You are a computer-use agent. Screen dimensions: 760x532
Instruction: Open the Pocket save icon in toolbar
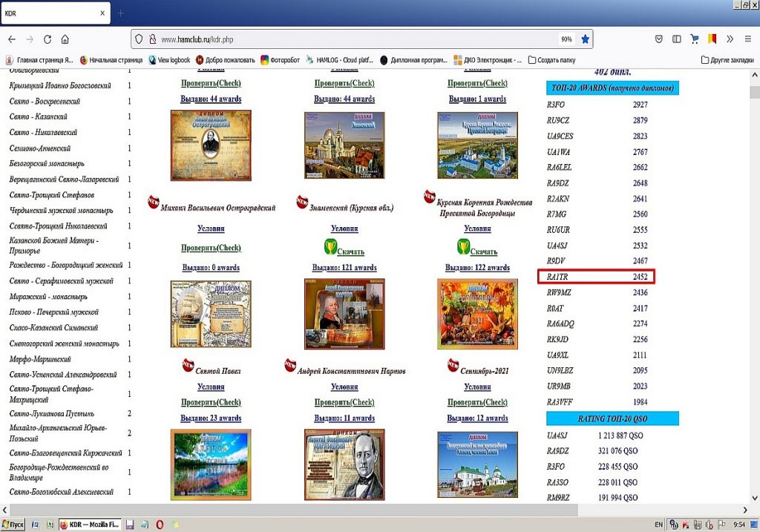pyautogui.click(x=658, y=39)
